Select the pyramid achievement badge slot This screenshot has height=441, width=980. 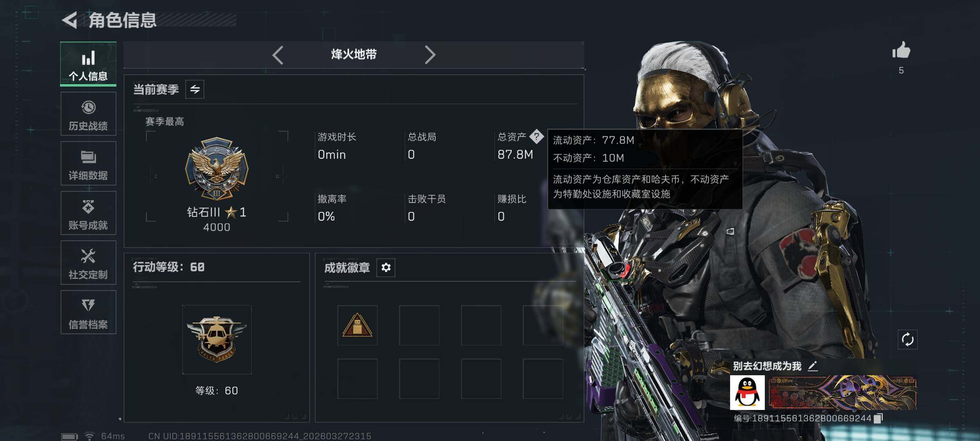tap(357, 325)
